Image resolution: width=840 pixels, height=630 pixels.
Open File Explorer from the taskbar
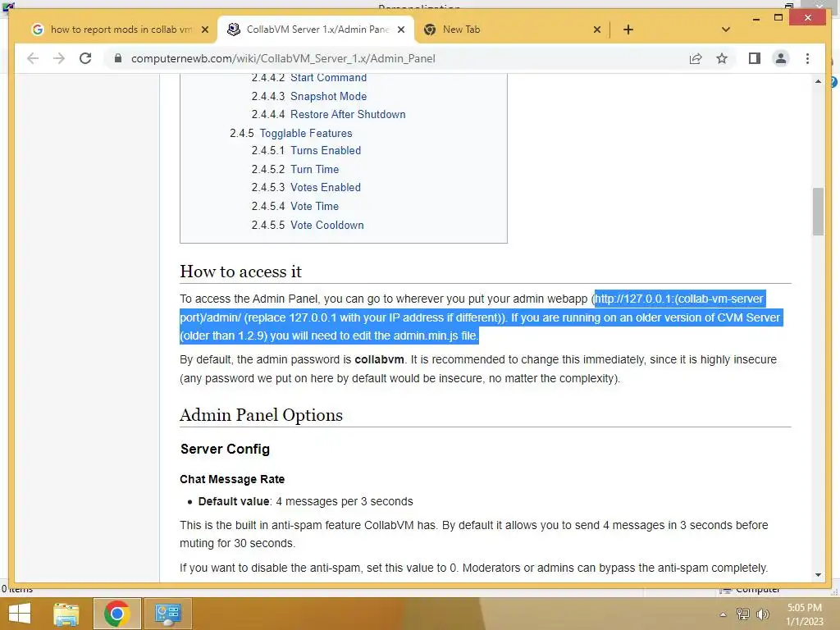coord(66,614)
